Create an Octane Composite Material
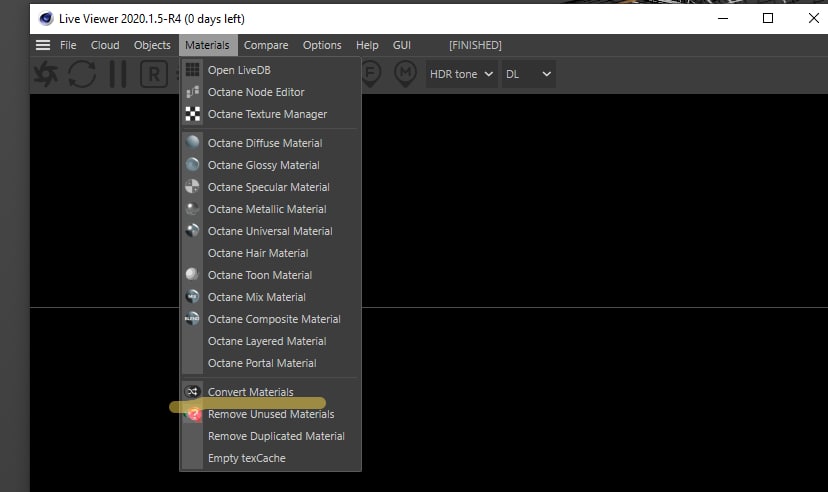Screen dimensions: 828x492 271,319
